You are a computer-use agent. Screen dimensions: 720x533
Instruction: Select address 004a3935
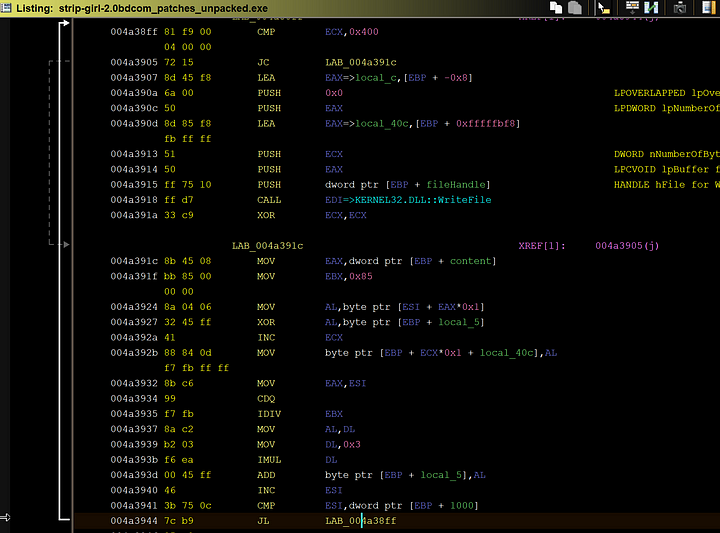click(x=134, y=414)
